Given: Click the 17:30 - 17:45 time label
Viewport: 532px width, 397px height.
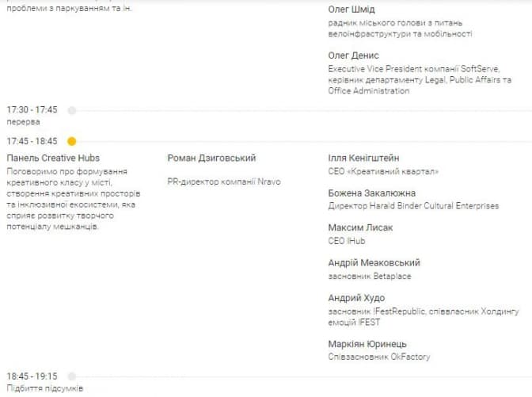Looking at the screenshot, I should 32,110.
